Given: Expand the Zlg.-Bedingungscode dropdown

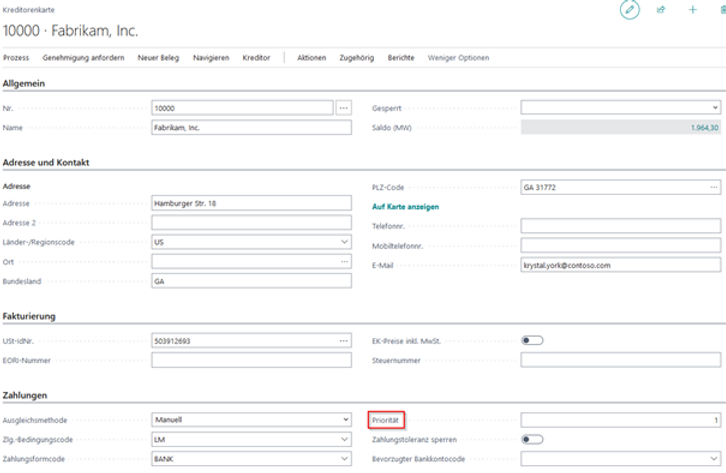Looking at the screenshot, I should pyautogui.click(x=344, y=439).
